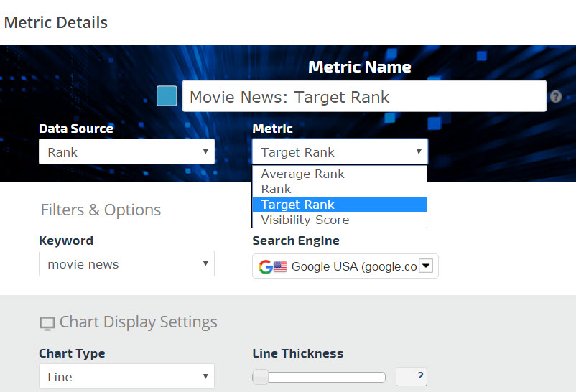The height and width of the screenshot is (392, 576).
Task: Expand the Keyword dropdown showing movie news
Action: (126, 264)
